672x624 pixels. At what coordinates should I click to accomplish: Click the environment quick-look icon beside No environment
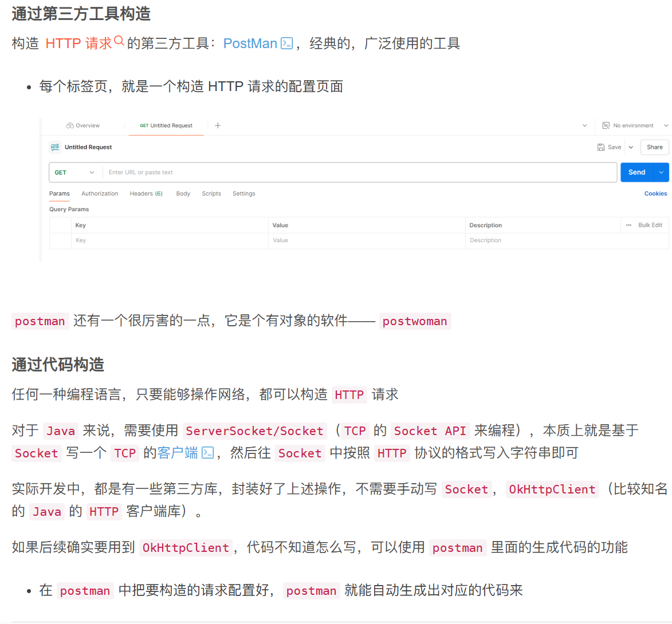coord(605,125)
